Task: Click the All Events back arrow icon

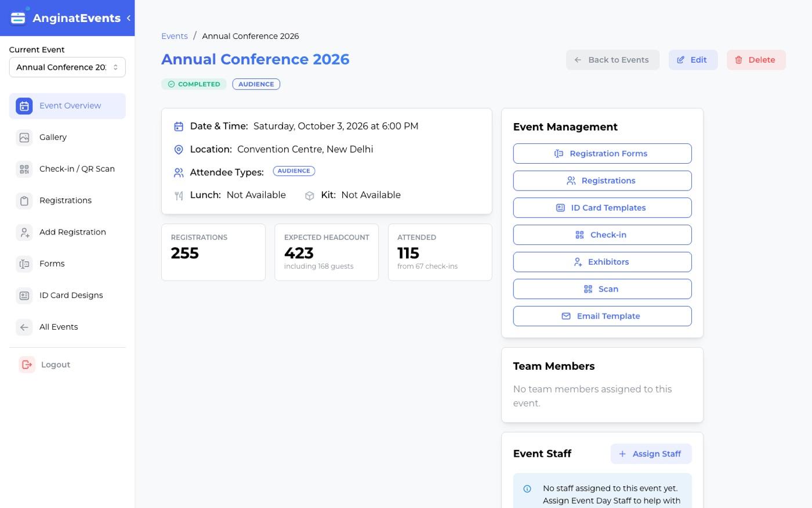Action: pos(24,327)
